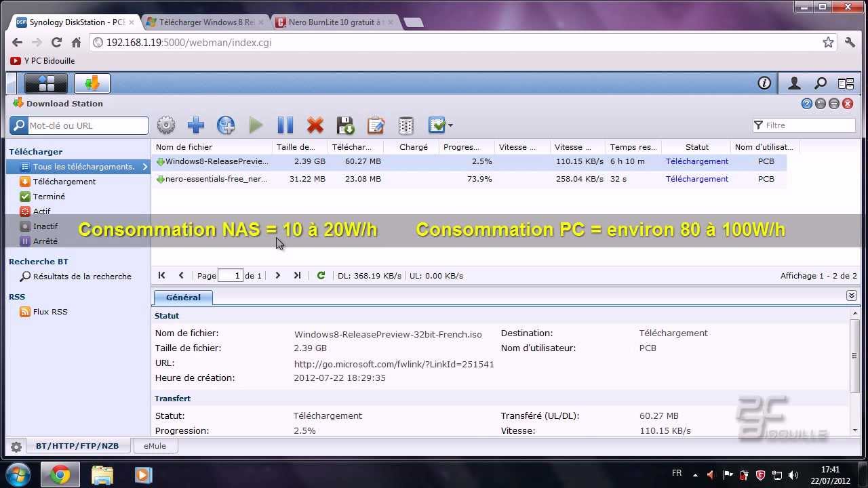Switch to BT/HTTP/FTP/NZB tab
The image size is (868, 488).
click(77, 446)
